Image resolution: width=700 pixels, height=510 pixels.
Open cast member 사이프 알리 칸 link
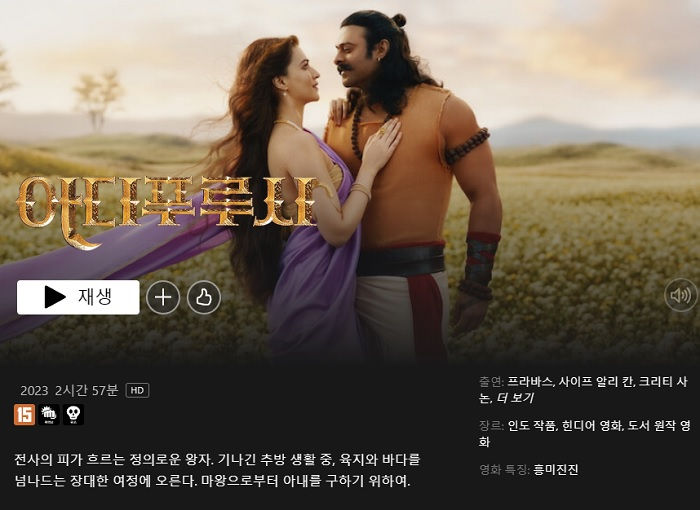click(596, 382)
